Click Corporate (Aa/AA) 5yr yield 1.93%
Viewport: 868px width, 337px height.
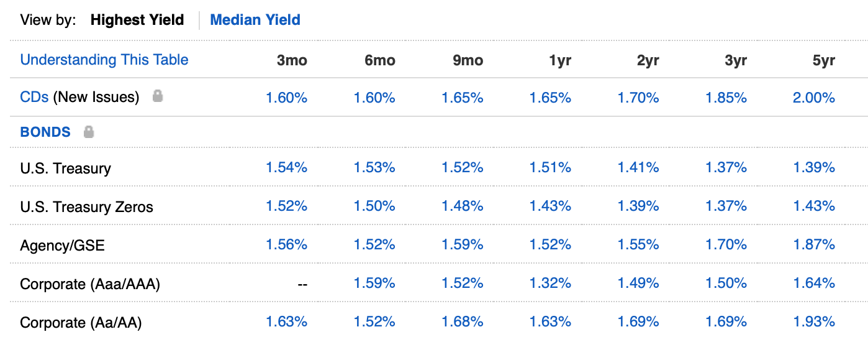pos(814,321)
